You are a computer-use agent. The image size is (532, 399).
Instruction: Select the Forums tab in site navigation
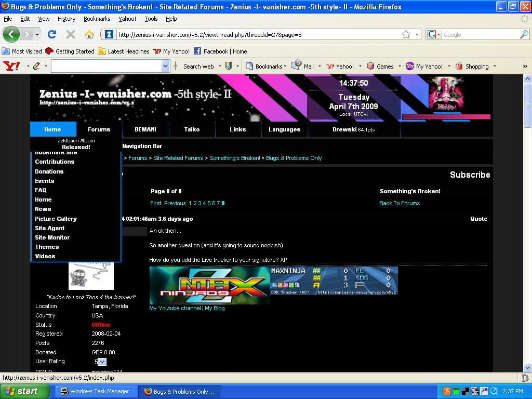tap(99, 129)
